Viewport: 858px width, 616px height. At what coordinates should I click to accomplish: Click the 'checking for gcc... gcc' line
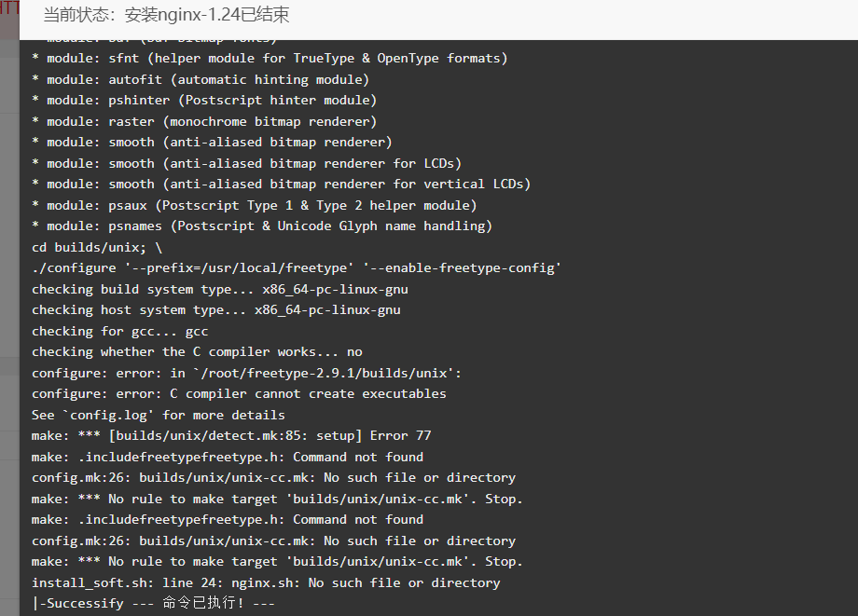point(119,332)
